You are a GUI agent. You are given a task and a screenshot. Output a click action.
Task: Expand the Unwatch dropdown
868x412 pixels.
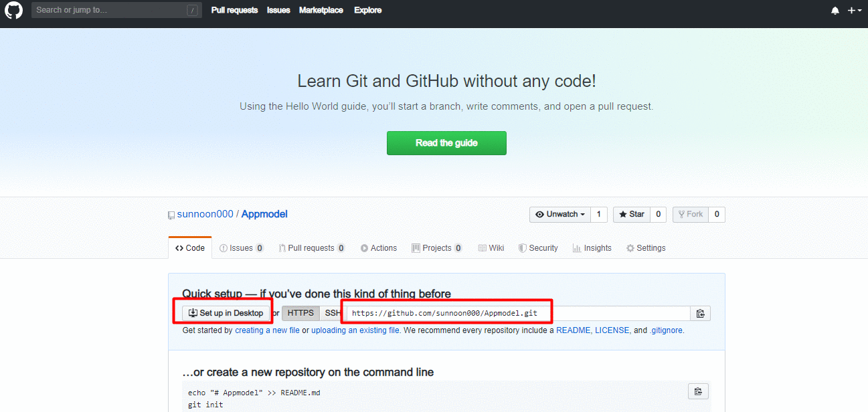click(559, 215)
